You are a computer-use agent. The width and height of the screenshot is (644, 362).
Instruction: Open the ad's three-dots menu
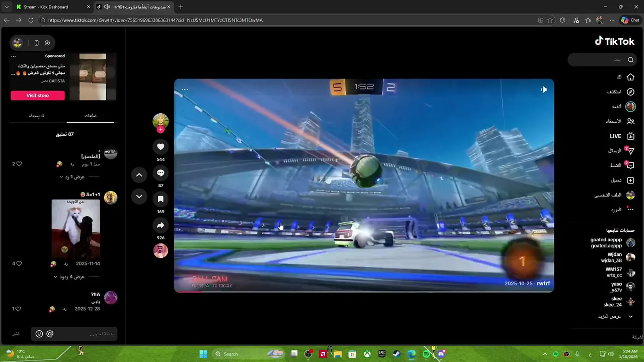point(14,56)
